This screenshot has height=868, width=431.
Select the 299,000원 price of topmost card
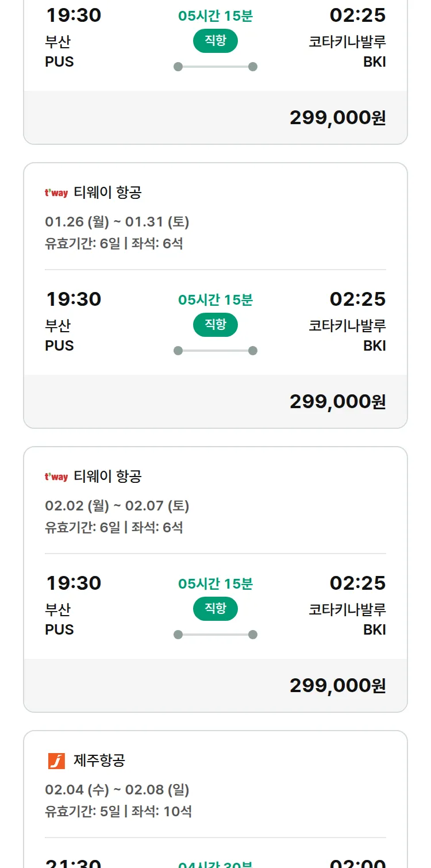(337, 118)
